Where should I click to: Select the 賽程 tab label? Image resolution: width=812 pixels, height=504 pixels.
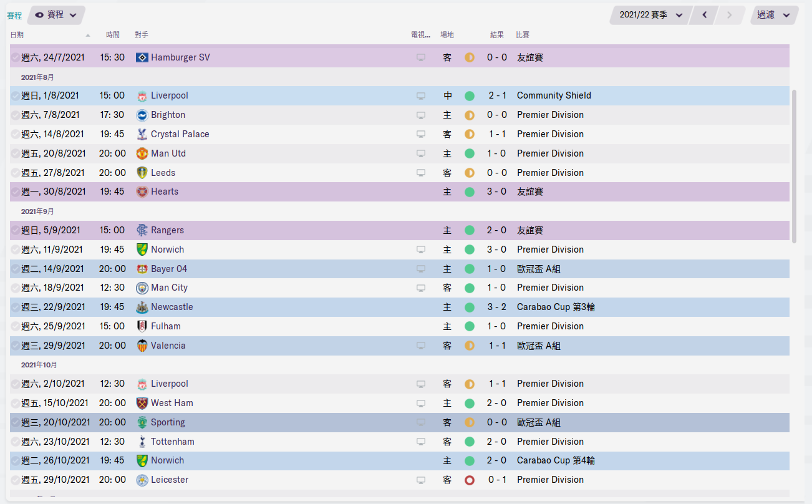(14, 16)
